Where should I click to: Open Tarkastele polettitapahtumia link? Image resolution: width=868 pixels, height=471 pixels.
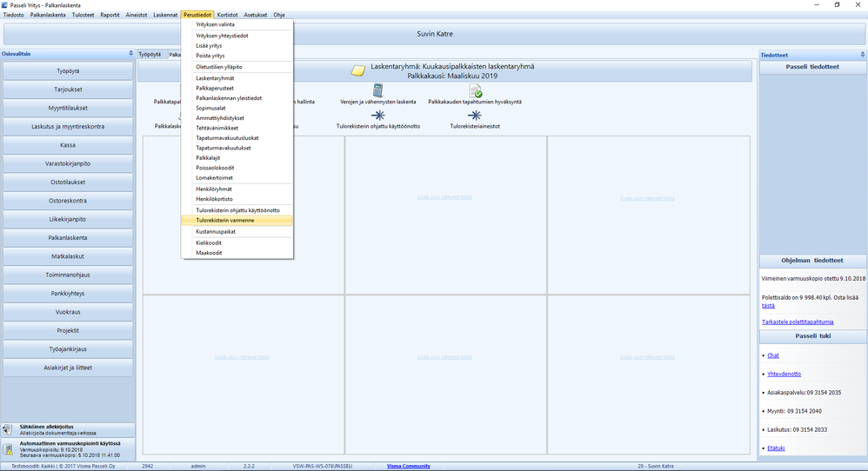(798, 322)
